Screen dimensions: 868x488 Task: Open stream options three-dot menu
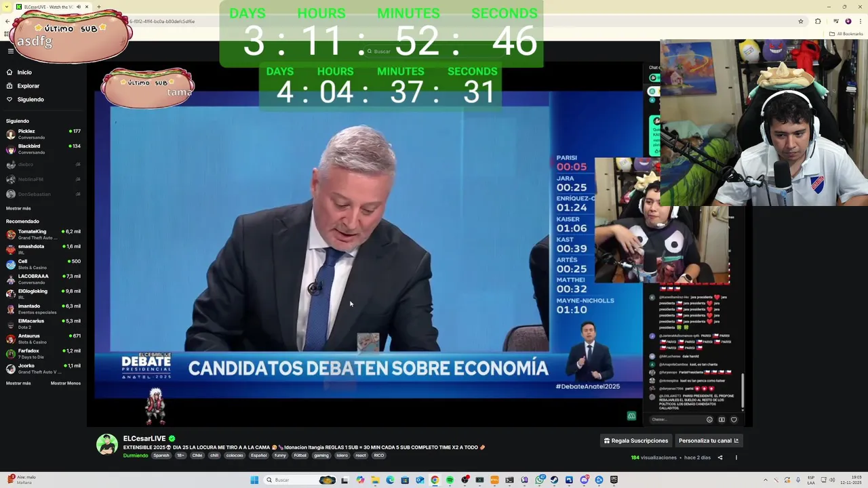pyautogui.click(x=736, y=457)
